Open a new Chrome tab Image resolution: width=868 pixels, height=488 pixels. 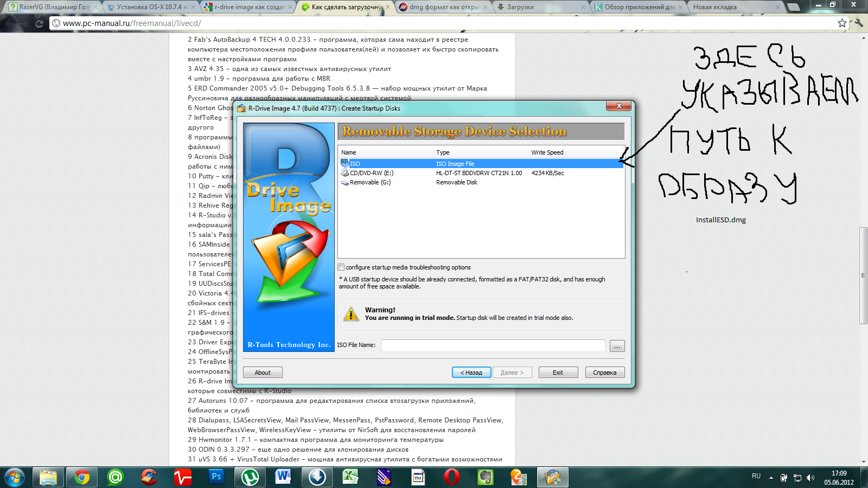(x=794, y=7)
